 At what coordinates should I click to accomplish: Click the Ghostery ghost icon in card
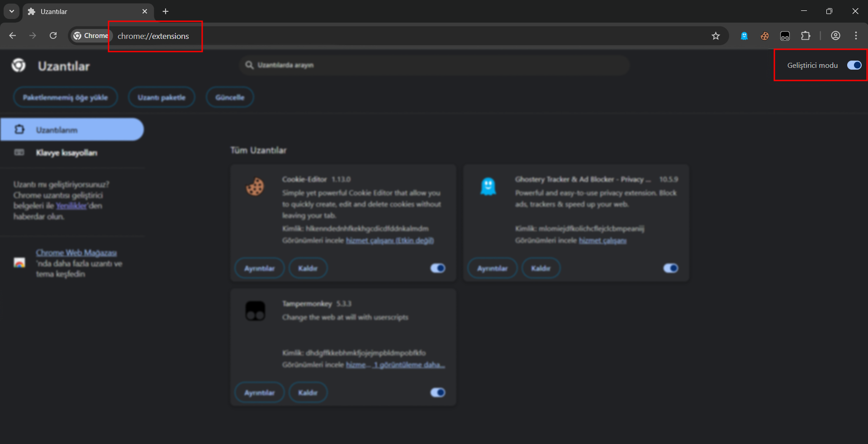488,186
